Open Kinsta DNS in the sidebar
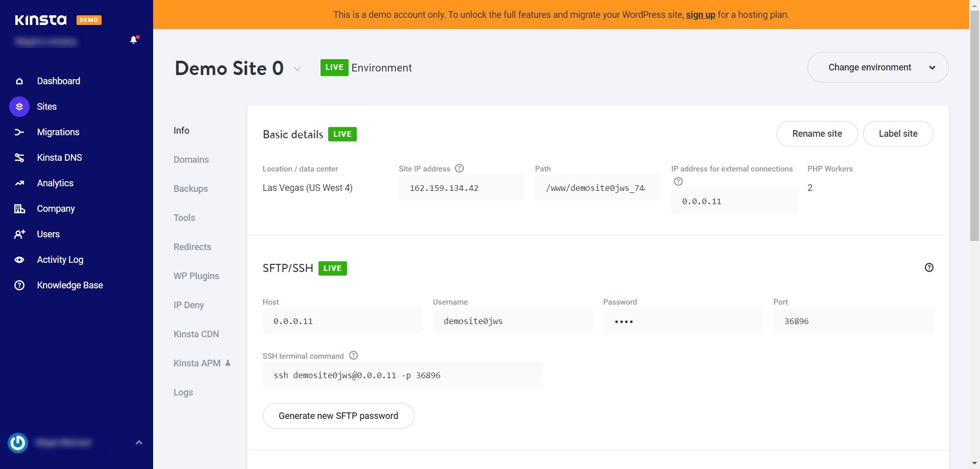This screenshot has width=980, height=469. (60, 158)
